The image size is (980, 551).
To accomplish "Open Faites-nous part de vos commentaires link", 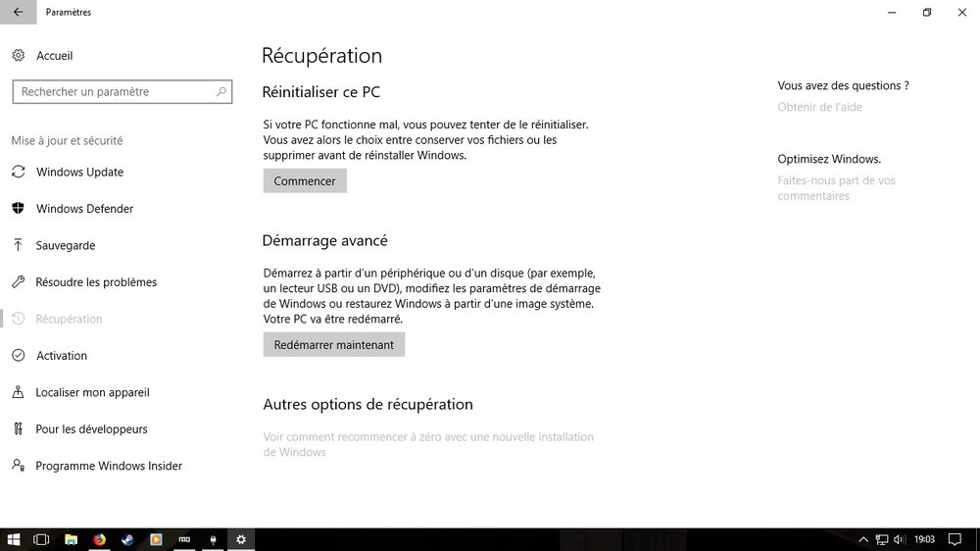I will (x=836, y=187).
